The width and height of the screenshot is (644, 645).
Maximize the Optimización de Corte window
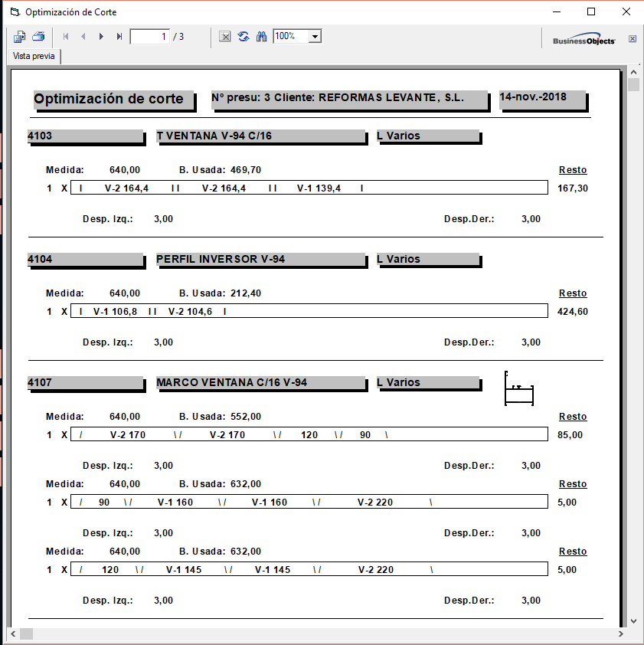point(591,11)
